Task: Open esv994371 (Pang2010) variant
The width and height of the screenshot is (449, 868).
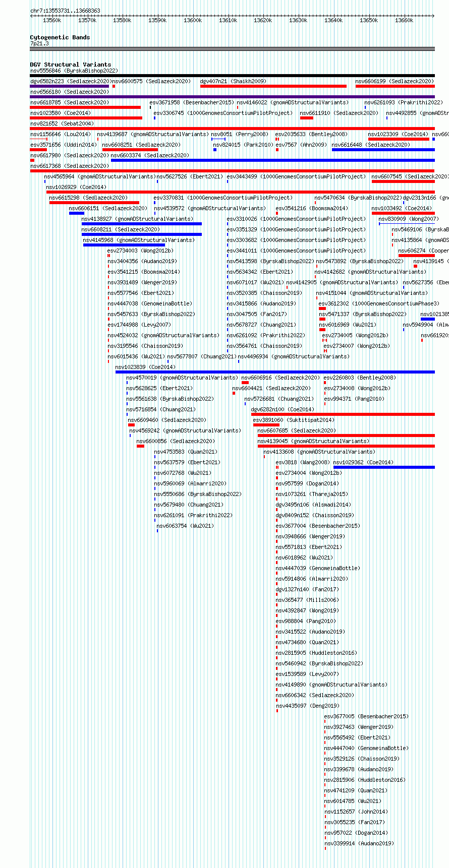Action: [354, 399]
